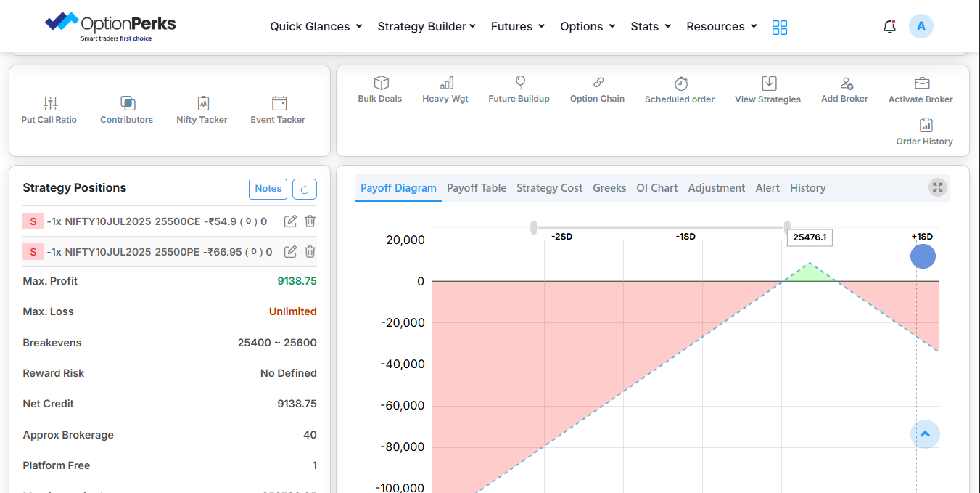Open Order History
Screen dimensions: 980x493
925,132
